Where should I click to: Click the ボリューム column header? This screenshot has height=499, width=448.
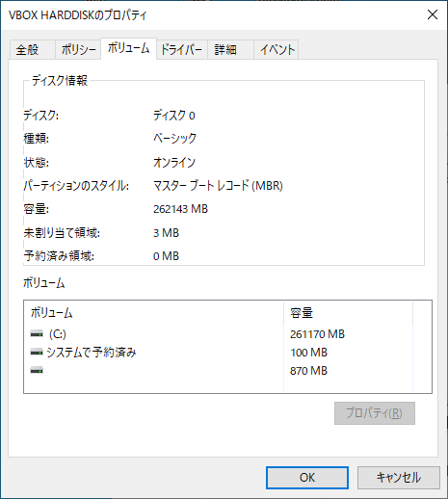click(154, 313)
